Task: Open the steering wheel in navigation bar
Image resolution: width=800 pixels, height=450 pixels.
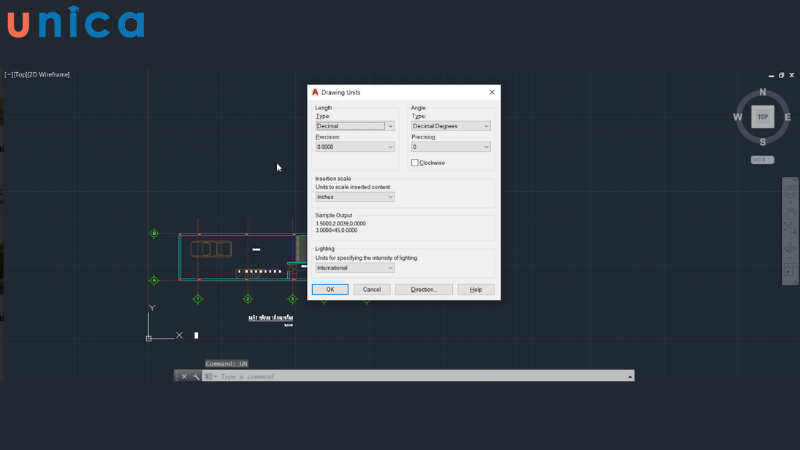Action: [790, 190]
